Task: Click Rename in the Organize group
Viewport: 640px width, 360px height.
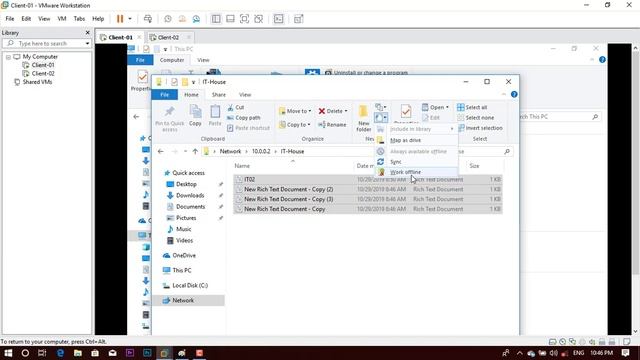Action: pyautogui.click(x=332, y=124)
